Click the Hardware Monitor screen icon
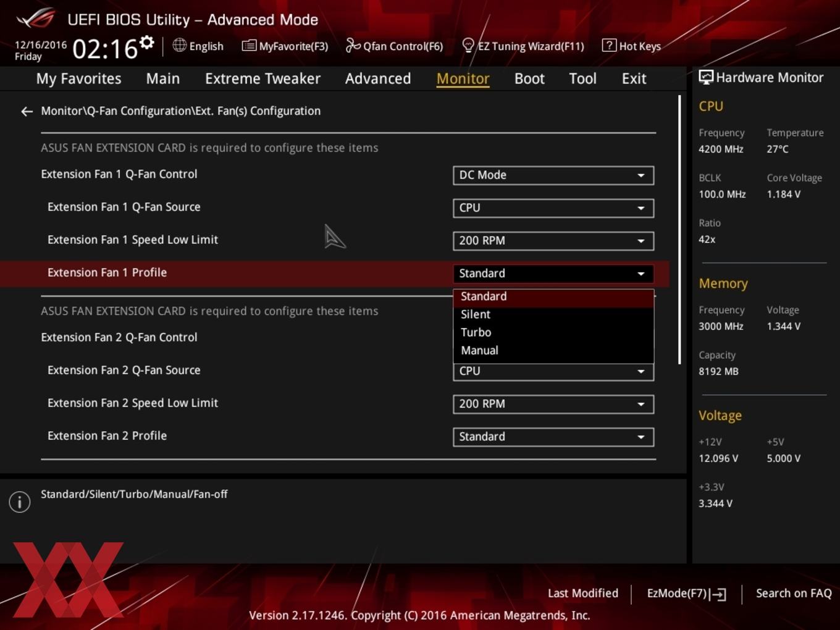The image size is (840, 630). pyautogui.click(x=706, y=77)
